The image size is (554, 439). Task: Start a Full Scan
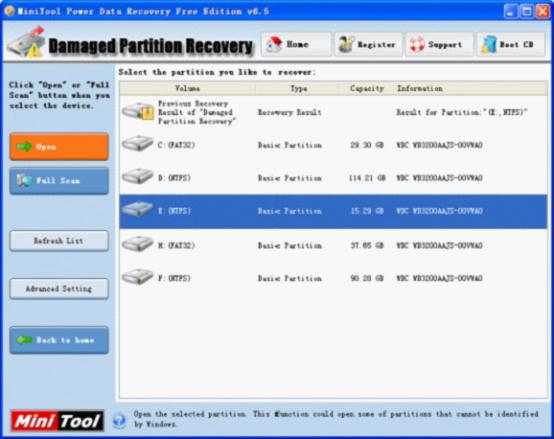click(x=59, y=181)
